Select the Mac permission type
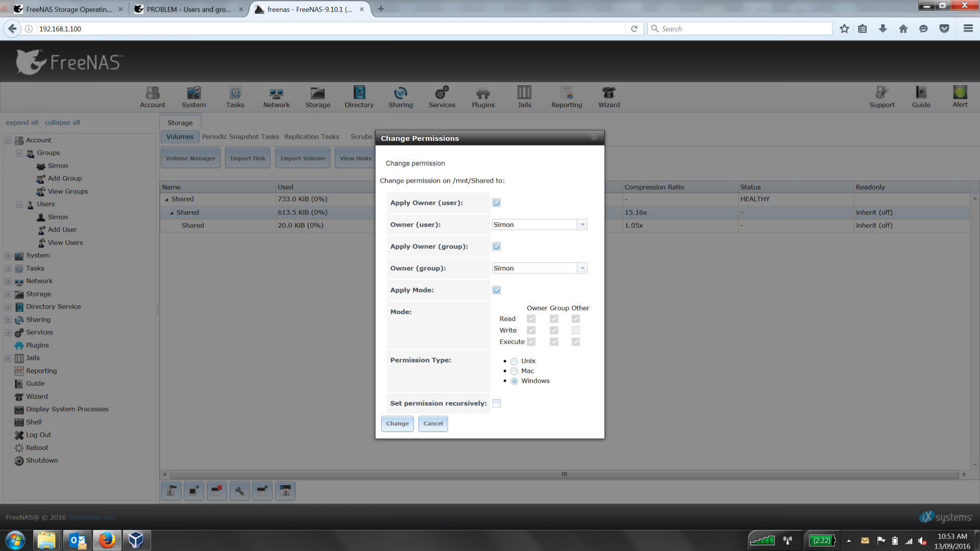 pyautogui.click(x=514, y=371)
